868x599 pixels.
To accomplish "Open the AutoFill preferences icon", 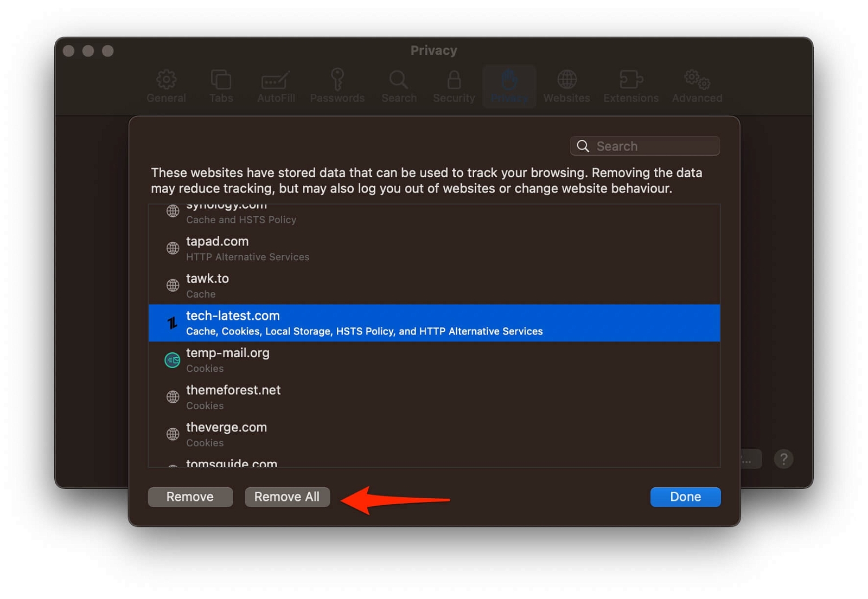I will (x=276, y=80).
